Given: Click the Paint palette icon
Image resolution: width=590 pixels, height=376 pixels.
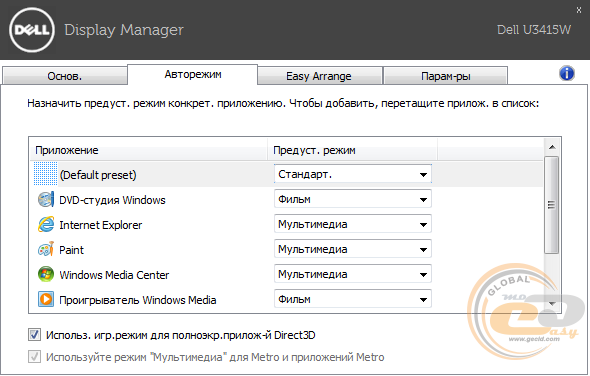Looking at the screenshot, I should pyautogui.click(x=46, y=250).
